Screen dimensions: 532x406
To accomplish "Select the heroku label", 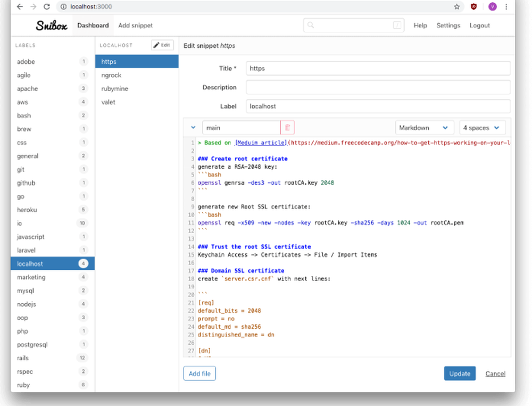I will pyautogui.click(x=53, y=210).
